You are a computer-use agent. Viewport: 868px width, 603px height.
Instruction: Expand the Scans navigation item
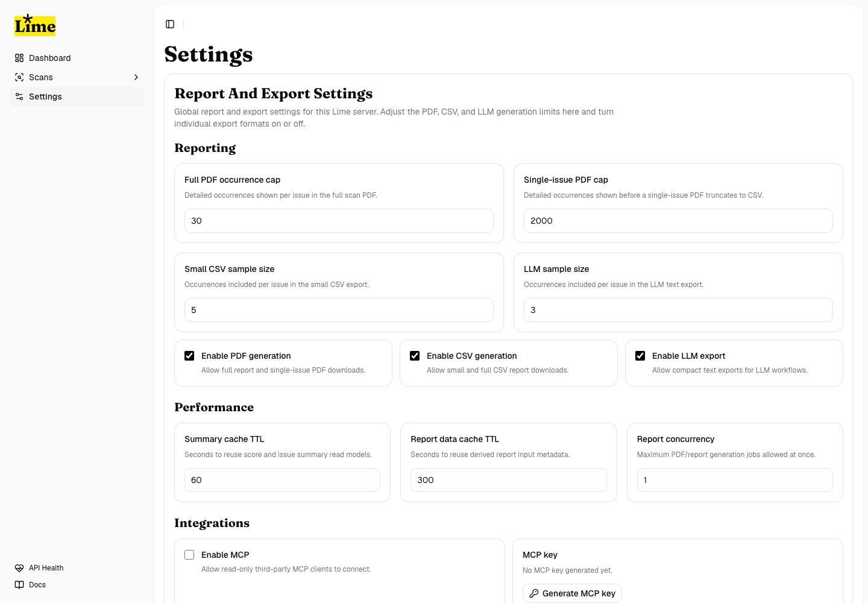[x=136, y=77]
